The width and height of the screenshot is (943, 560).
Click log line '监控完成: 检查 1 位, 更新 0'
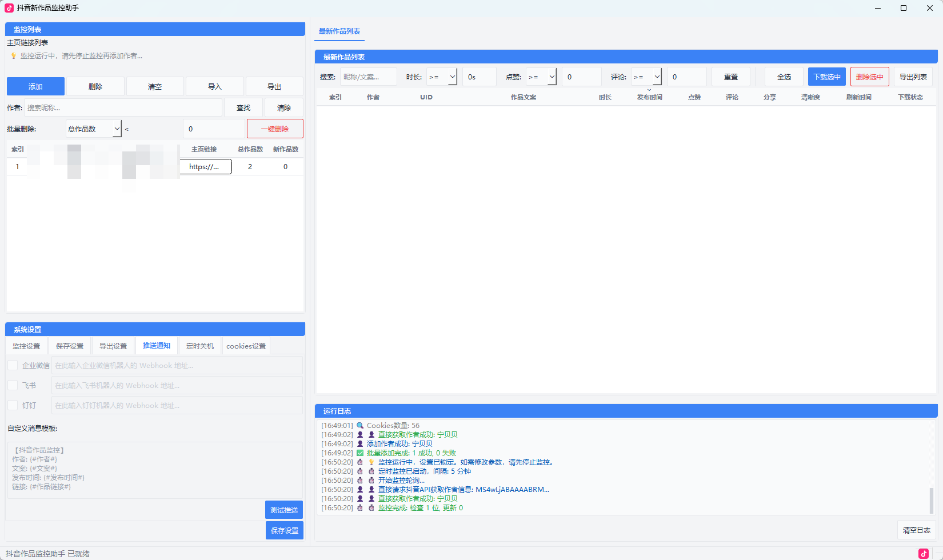click(421, 507)
